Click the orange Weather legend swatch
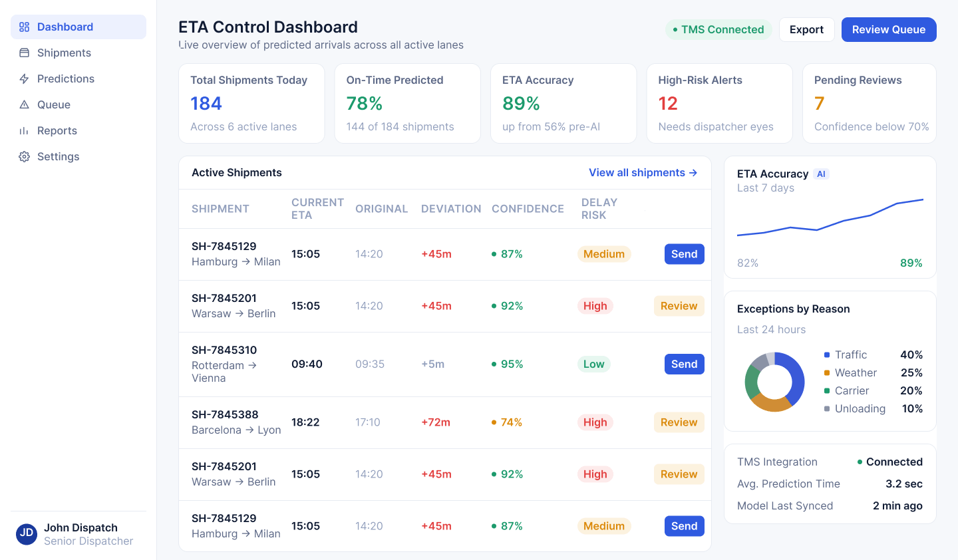This screenshot has width=958, height=560. click(827, 373)
